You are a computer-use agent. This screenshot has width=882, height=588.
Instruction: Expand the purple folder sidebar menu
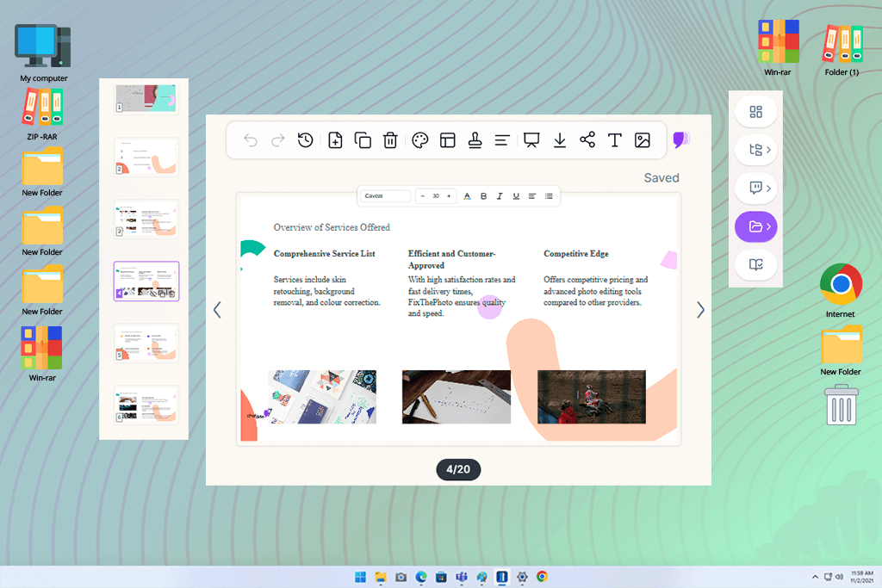pos(756,226)
